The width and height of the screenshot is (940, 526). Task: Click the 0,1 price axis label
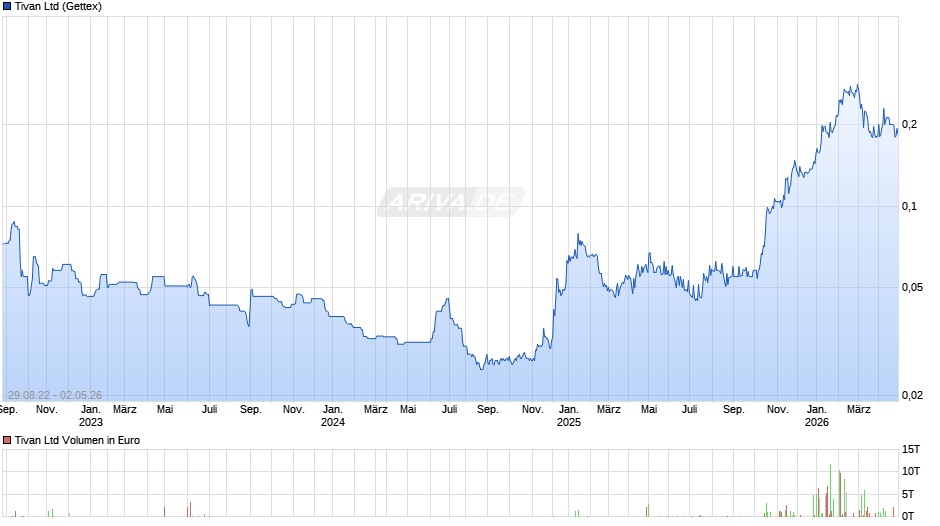(x=909, y=206)
